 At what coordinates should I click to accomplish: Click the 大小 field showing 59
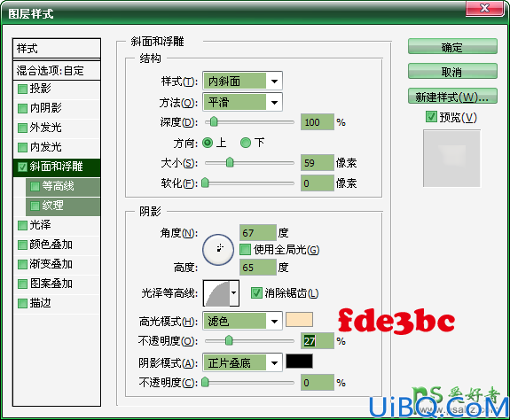[x=318, y=163]
